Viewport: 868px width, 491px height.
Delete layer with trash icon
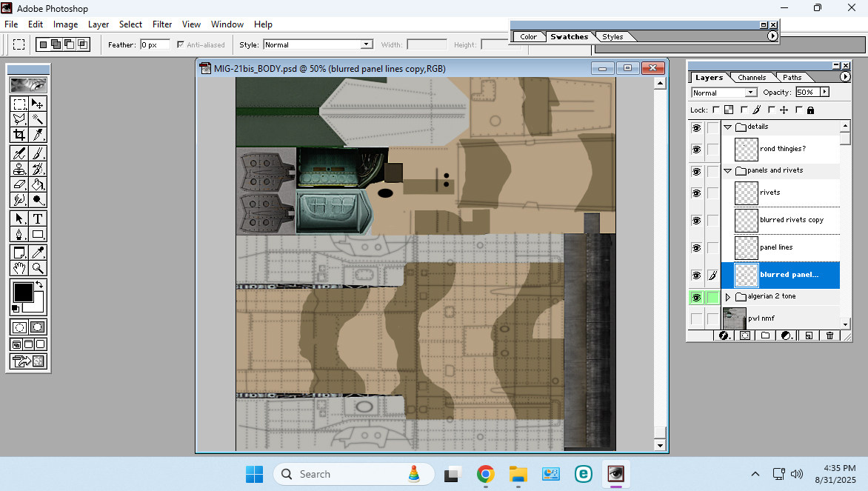[829, 335]
